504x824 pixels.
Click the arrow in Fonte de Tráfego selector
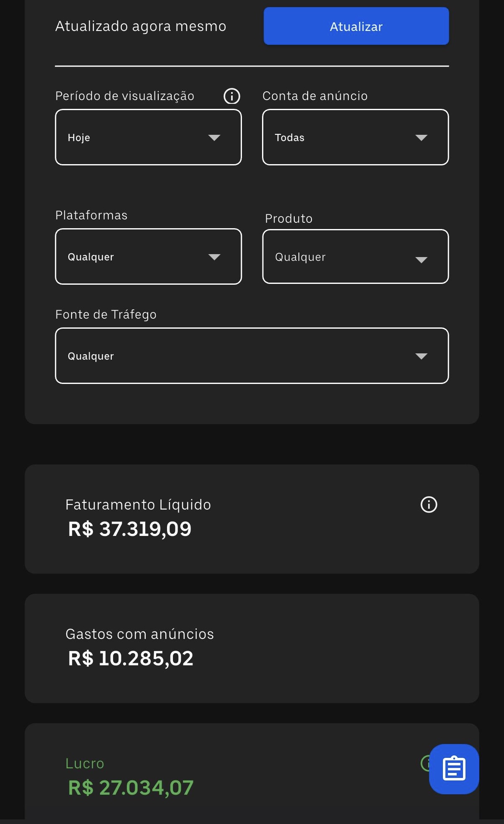421,356
